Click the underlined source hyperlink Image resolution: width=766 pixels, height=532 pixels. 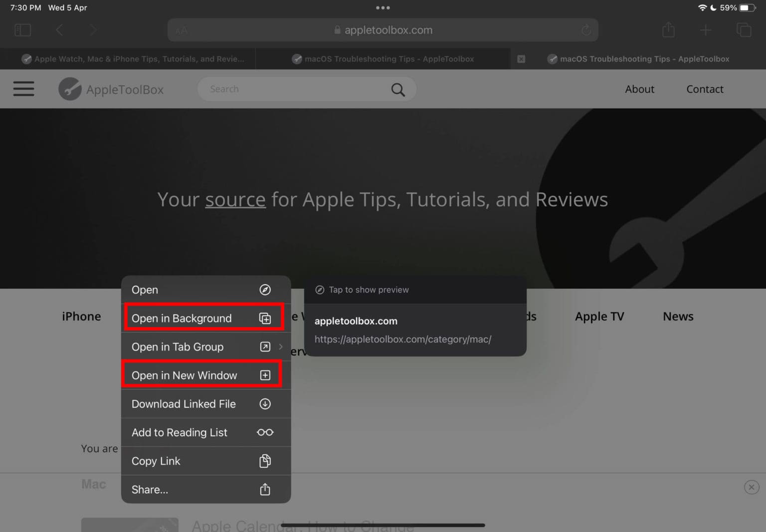click(235, 199)
